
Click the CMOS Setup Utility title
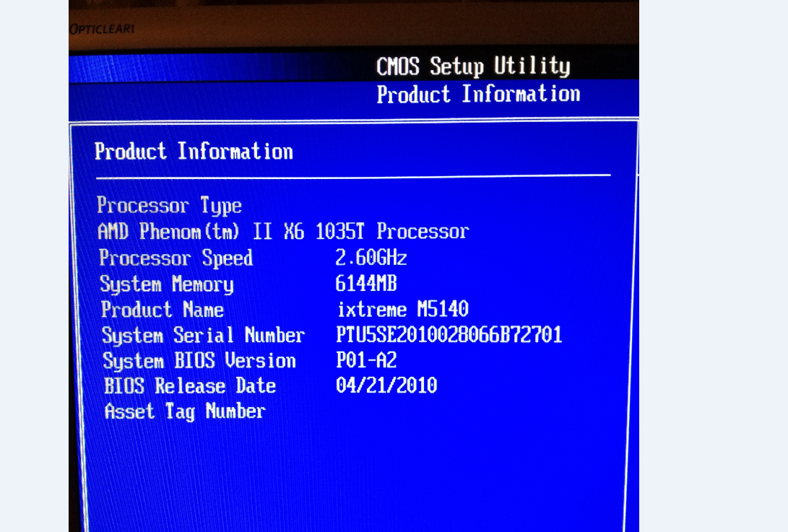(473, 67)
